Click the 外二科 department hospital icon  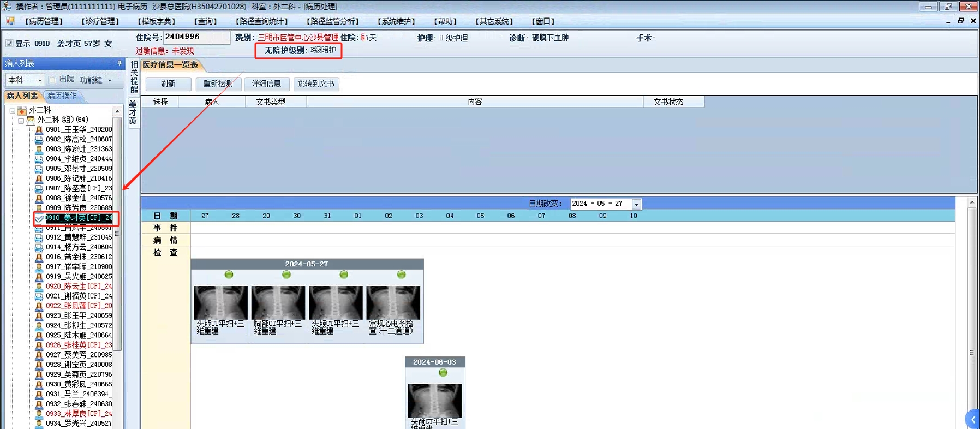coord(22,110)
